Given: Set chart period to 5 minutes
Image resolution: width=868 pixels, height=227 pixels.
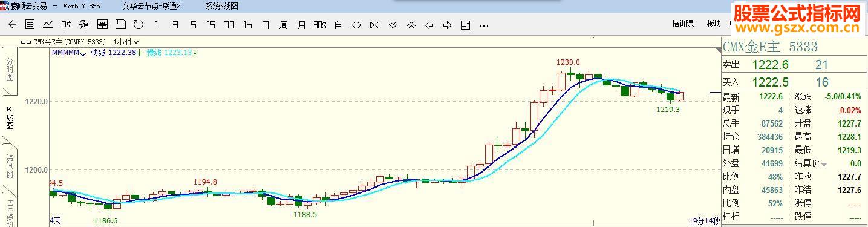Looking at the screenshot, I should (193, 25).
